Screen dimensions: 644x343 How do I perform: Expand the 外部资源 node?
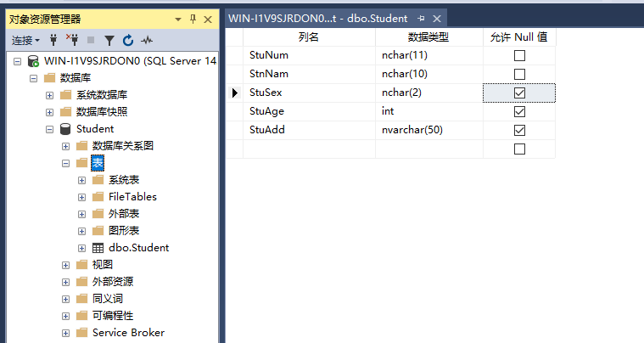point(65,282)
